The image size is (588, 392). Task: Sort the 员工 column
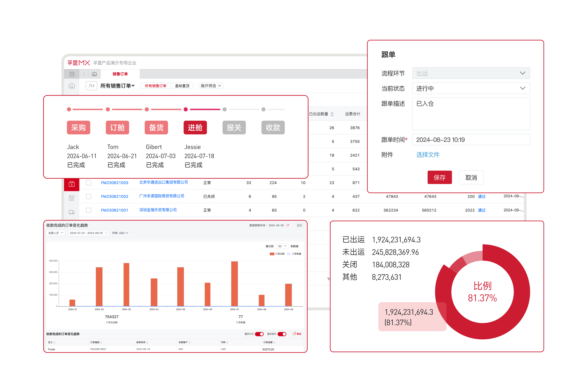[55, 343]
